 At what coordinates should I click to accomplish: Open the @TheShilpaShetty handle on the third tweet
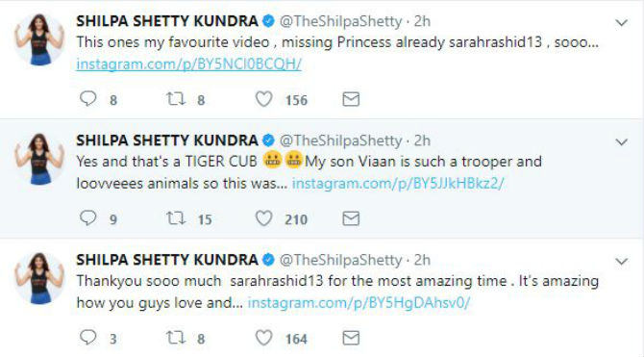[x=340, y=260]
